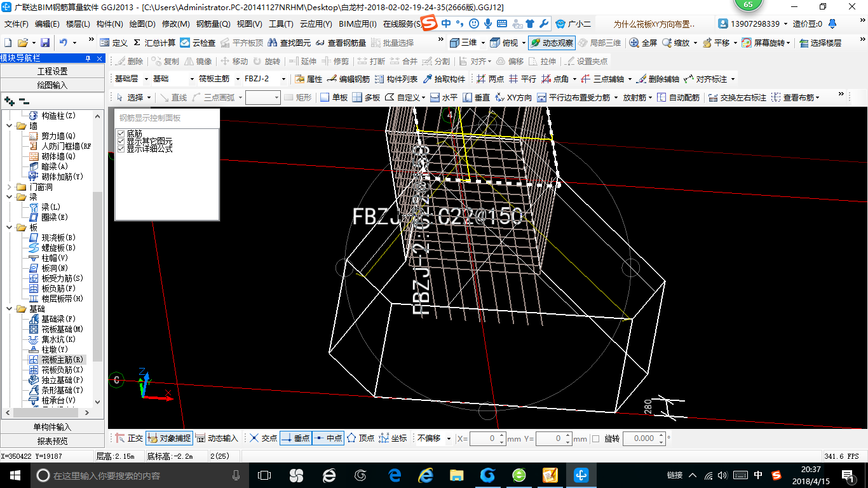This screenshot has height=488, width=868.
Task: Click the save file icon
Action: point(45,43)
